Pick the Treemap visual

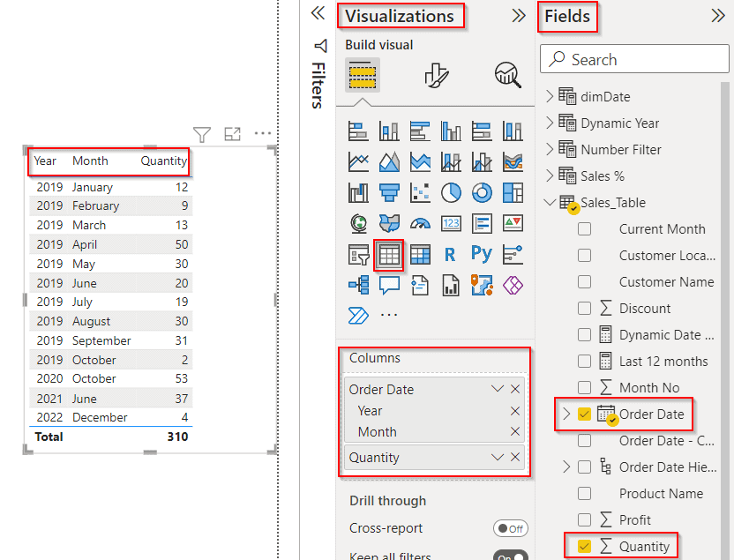[513, 193]
